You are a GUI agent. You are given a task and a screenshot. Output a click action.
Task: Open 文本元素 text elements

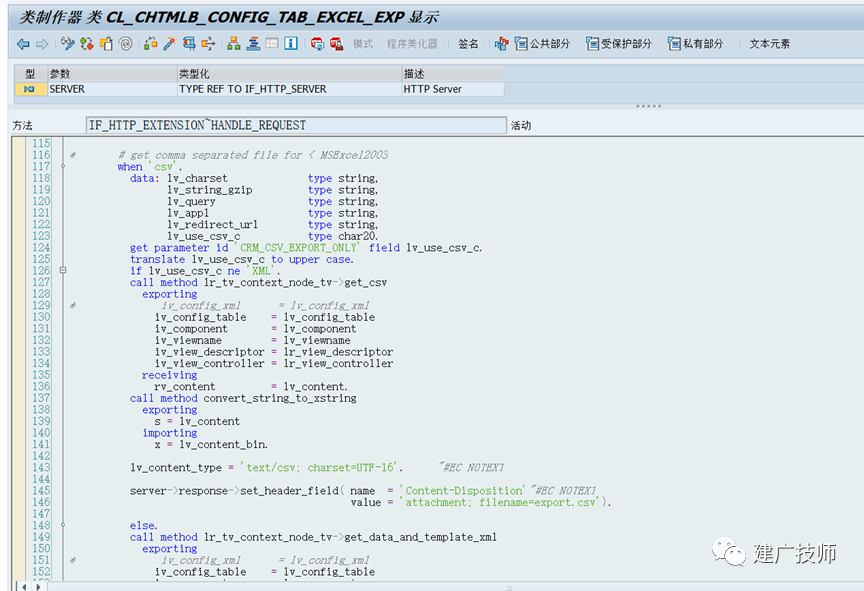770,44
